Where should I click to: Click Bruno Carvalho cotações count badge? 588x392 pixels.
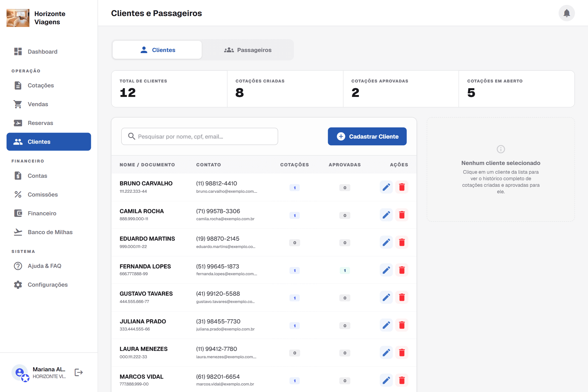(x=295, y=188)
